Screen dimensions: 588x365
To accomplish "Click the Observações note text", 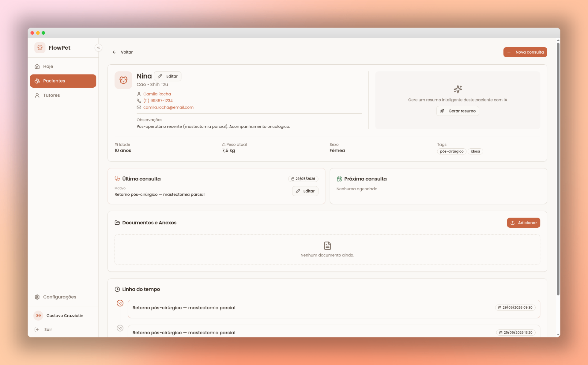I will click(213, 127).
